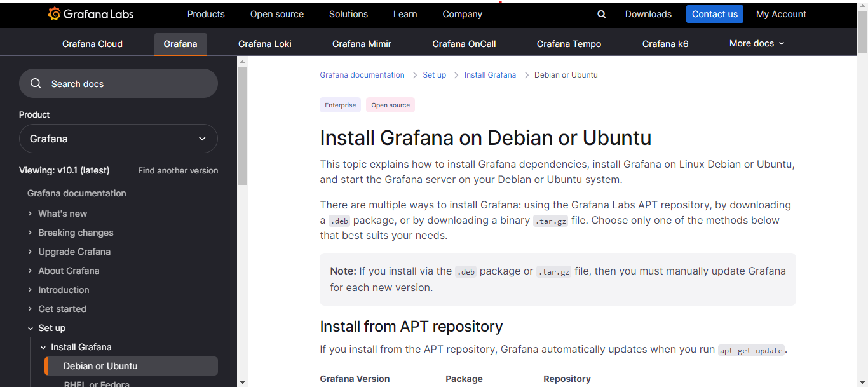
Task: Open search via the magnifier icon in header
Action: [602, 14]
